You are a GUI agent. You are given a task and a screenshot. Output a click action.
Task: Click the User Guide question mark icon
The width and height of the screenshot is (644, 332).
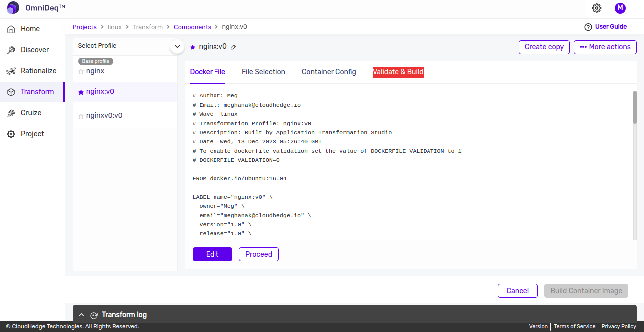(x=588, y=27)
